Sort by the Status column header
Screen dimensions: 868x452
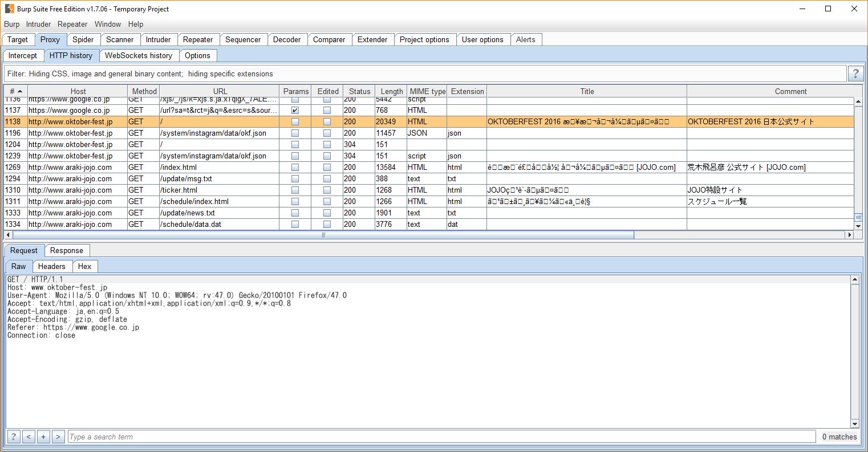360,91
